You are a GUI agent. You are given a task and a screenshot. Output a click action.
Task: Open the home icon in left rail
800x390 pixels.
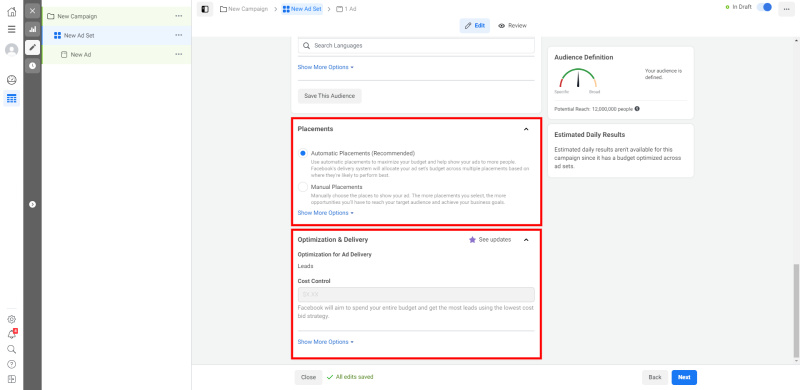[x=11, y=12]
